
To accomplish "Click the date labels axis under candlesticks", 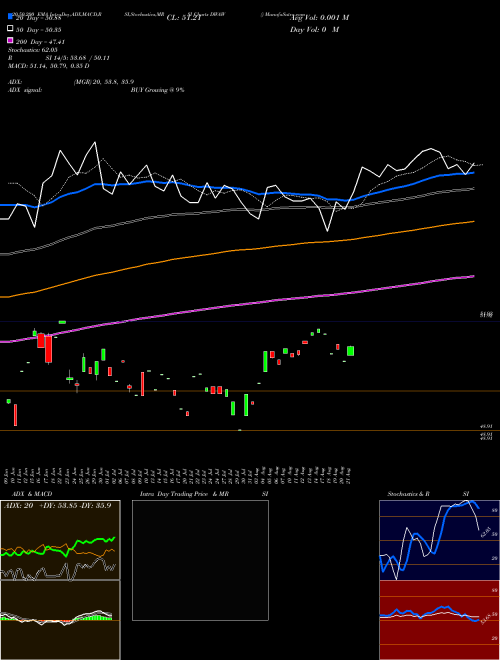I will coord(179,475).
